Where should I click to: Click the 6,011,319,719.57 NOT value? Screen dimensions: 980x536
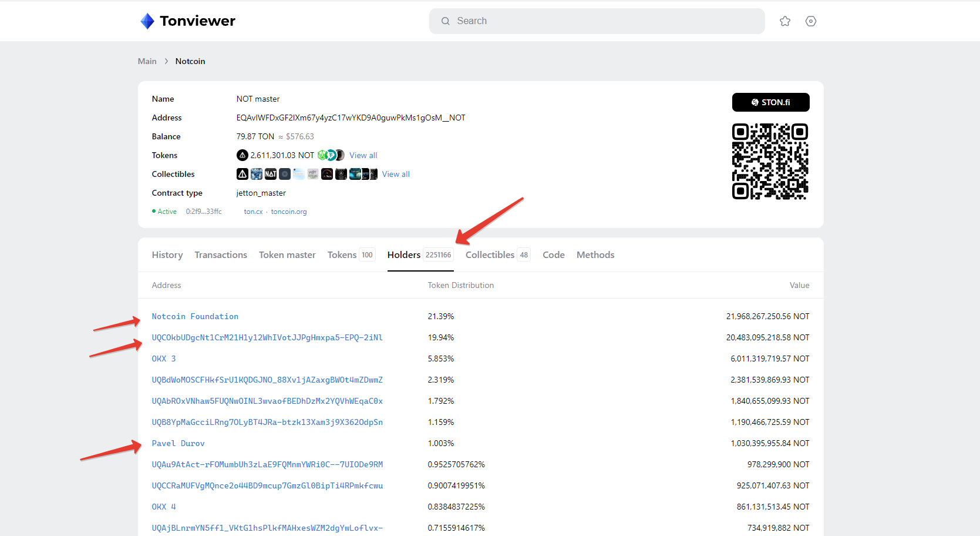770,359
